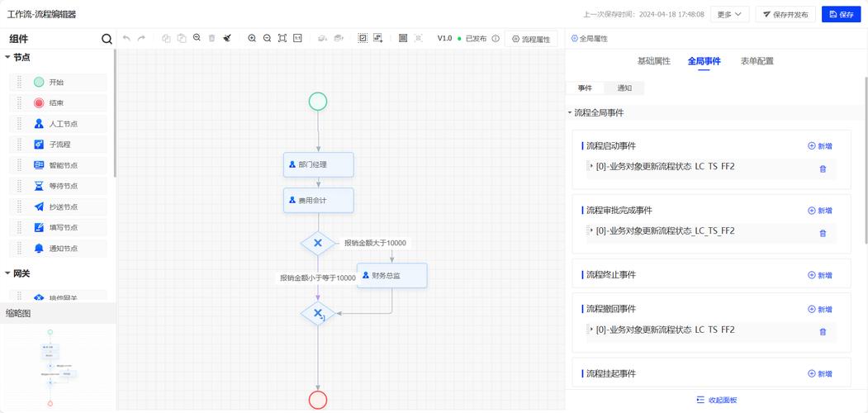Click the green start circle on canvas
This screenshot has width=868, height=413.
pos(318,102)
